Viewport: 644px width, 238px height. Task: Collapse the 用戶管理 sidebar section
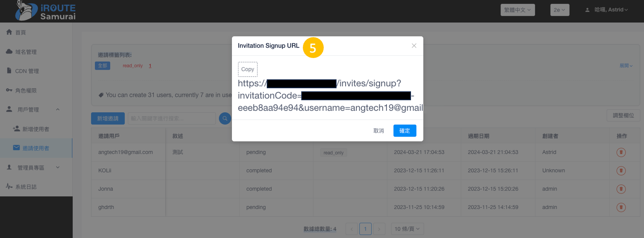click(58, 110)
